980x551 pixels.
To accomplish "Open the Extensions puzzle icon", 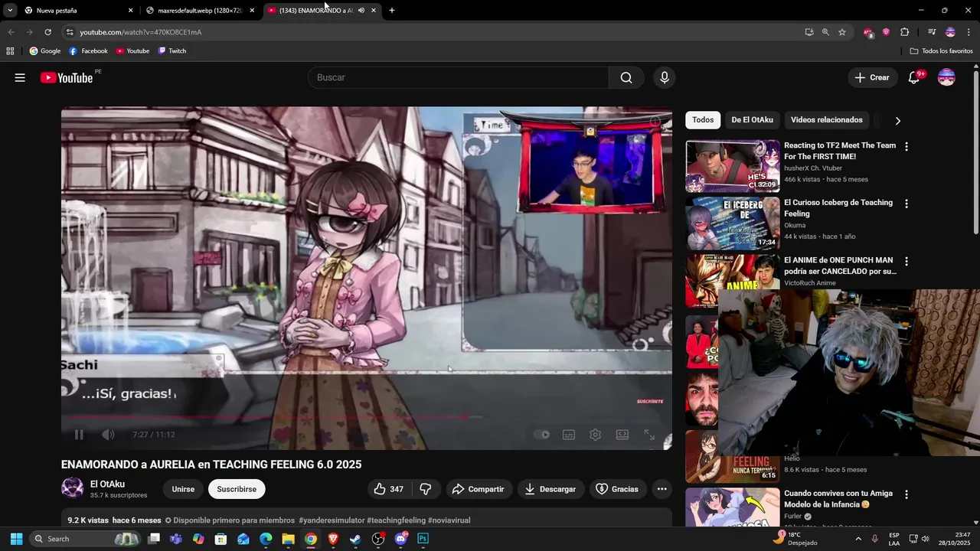I will 905,32.
